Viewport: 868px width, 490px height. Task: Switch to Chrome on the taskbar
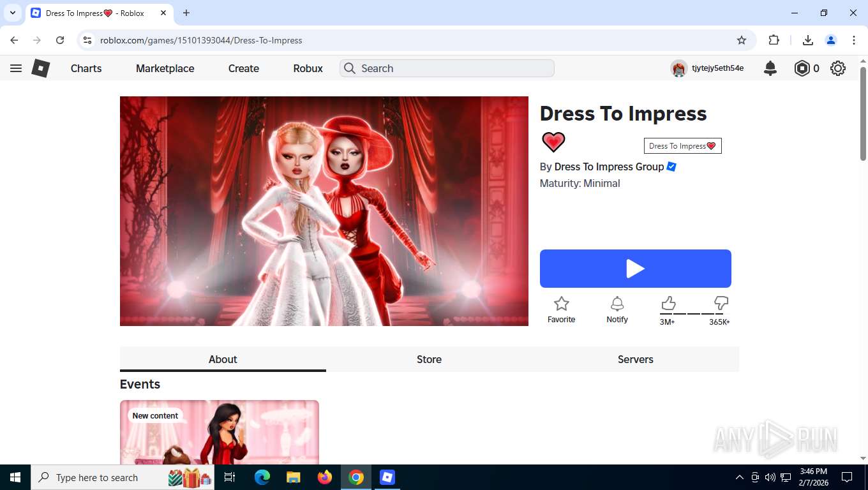pos(356,477)
